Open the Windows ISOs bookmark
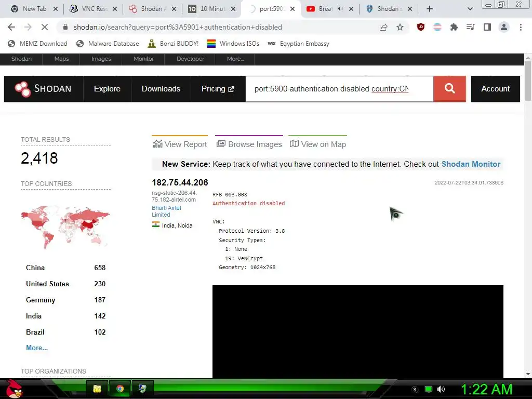 (x=233, y=44)
